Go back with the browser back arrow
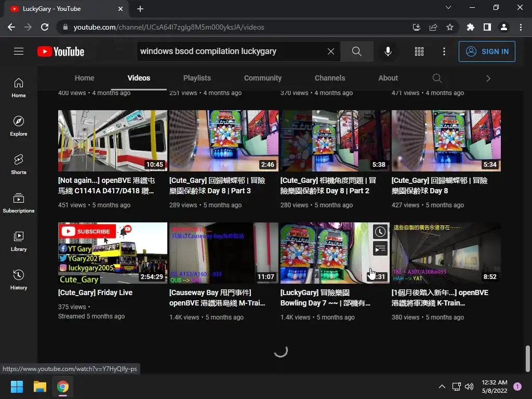 coord(11,27)
